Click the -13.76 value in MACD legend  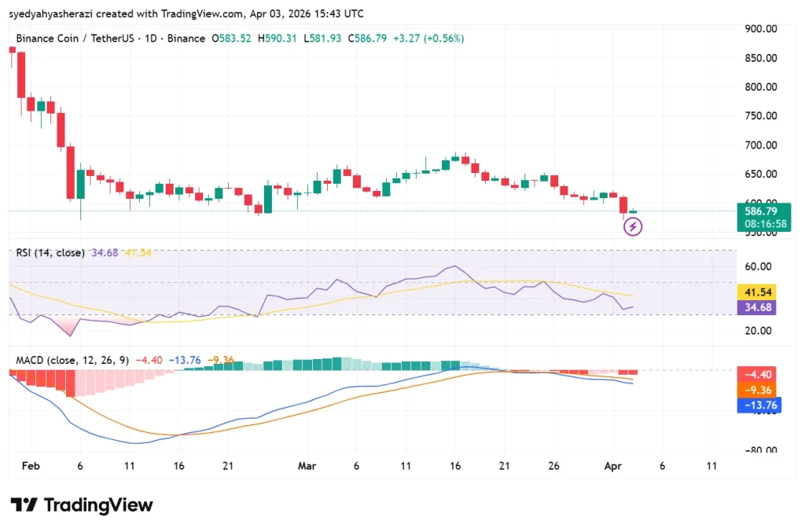click(x=185, y=360)
